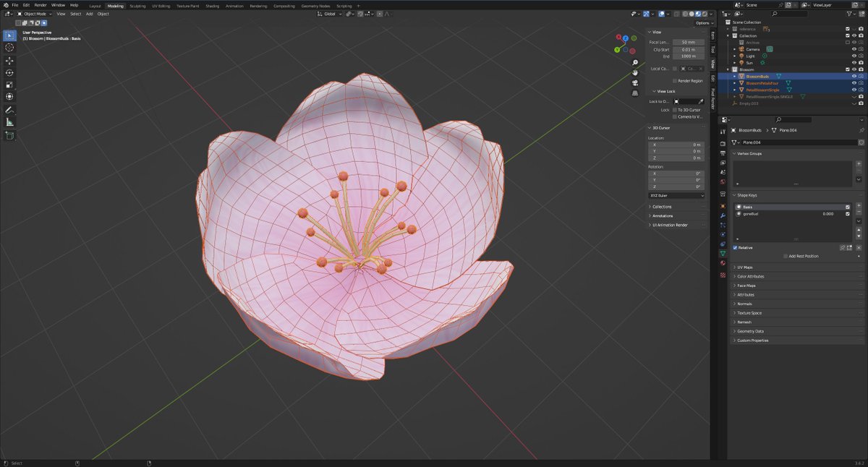The height and width of the screenshot is (467, 868).
Task: Uncheck the goneBud shape key checkbox
Action: click(848, 214)
